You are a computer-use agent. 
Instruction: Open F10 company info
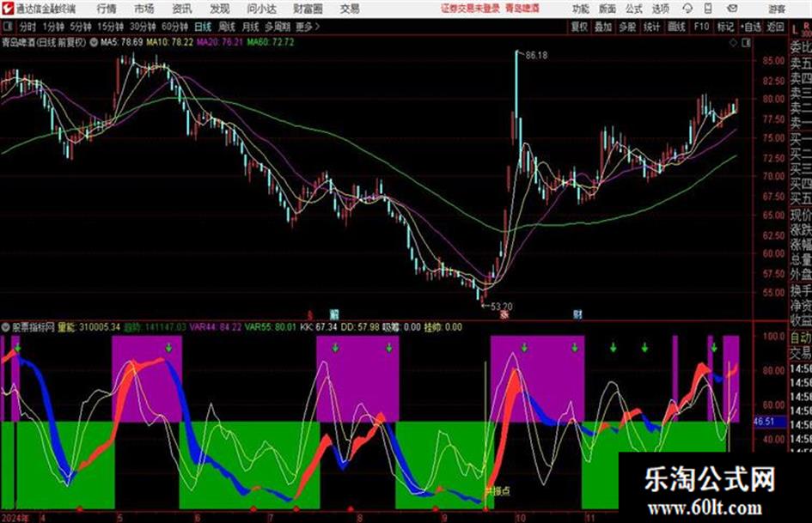701,27
